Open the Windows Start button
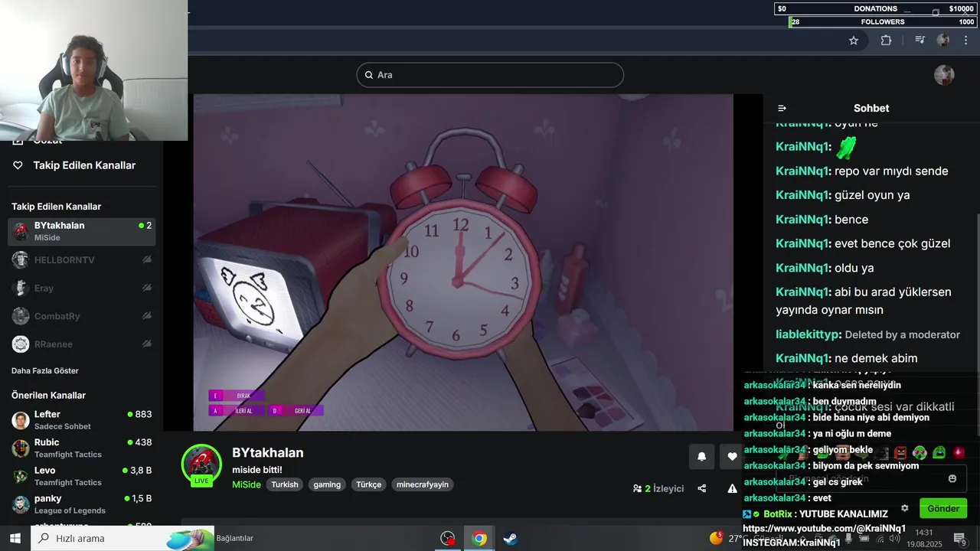The image size is (980, 551). coord(15,538)
